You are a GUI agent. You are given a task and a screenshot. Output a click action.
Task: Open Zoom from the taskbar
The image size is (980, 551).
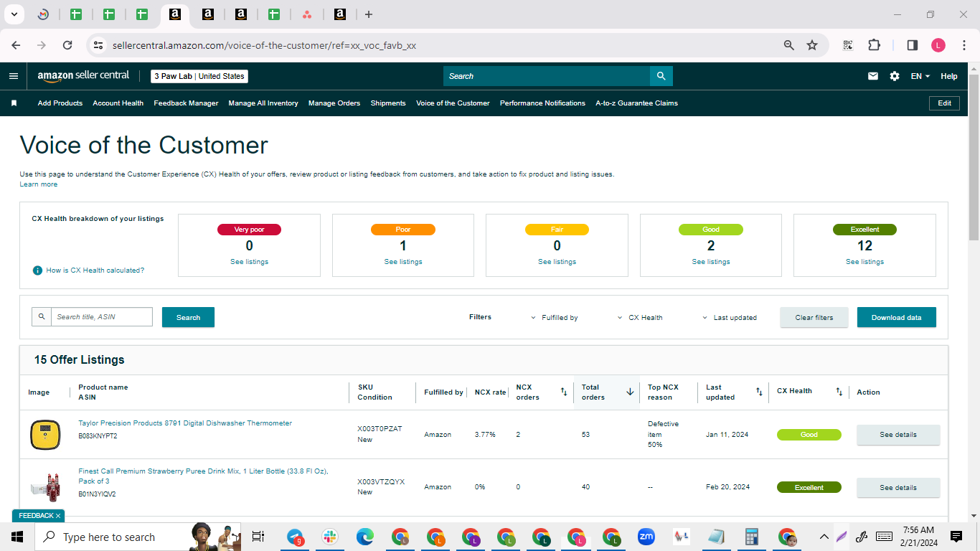tap(646, 537)
